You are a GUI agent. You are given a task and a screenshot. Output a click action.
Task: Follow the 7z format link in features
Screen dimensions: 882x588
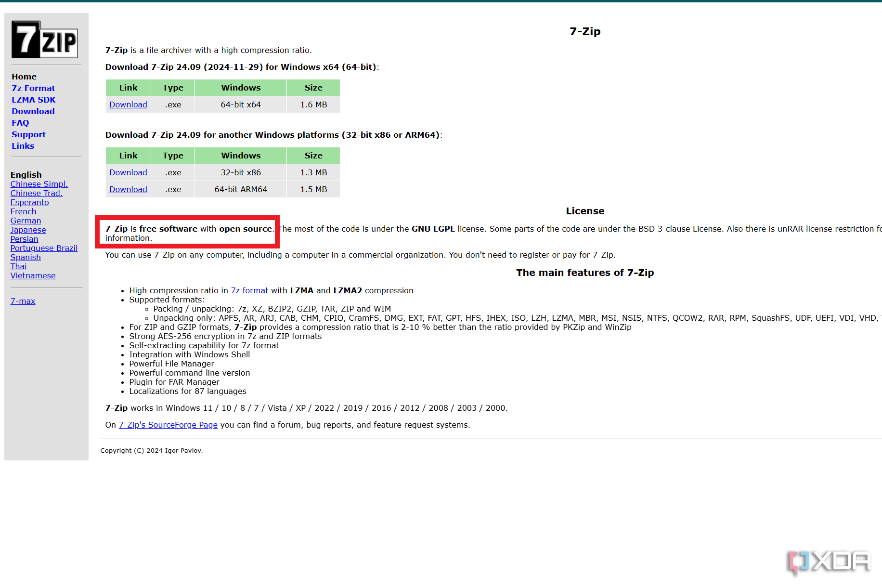tap(249, 290)
